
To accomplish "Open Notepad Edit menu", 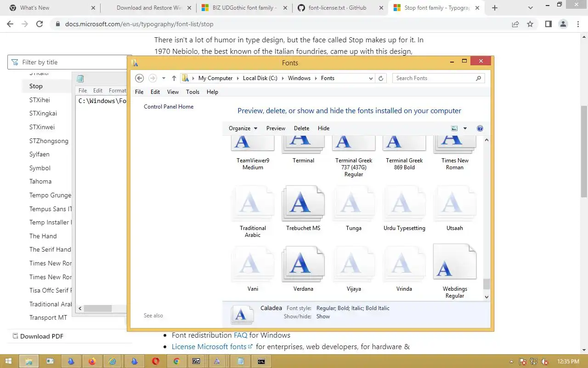I will [98, 91].
